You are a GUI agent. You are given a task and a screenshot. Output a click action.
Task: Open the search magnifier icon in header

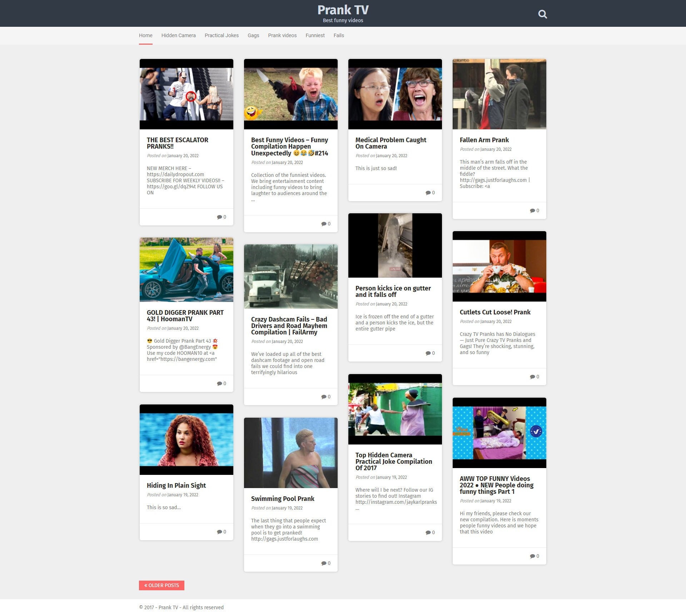542,14
